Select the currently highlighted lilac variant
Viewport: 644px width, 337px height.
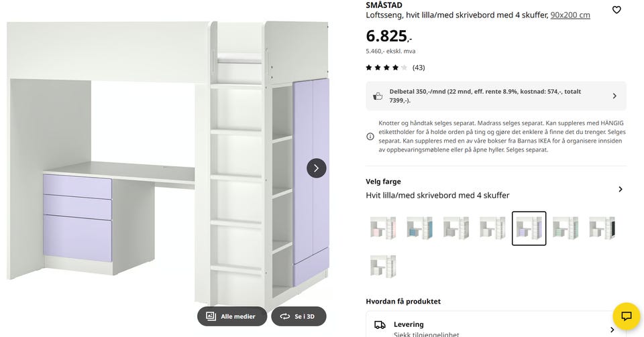(x=529, y=228)
